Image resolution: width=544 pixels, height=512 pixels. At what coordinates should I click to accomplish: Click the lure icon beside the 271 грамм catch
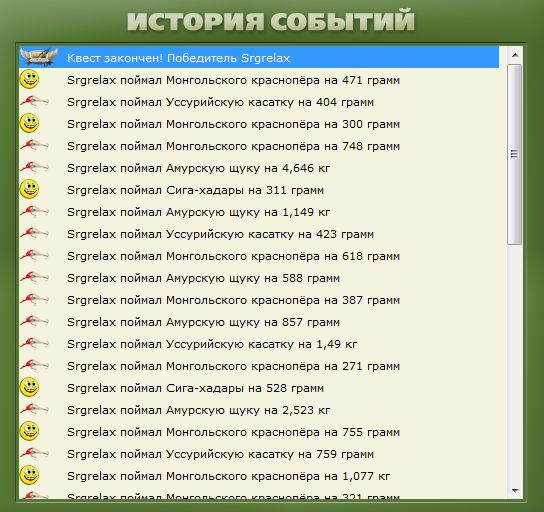click(34, 365)
